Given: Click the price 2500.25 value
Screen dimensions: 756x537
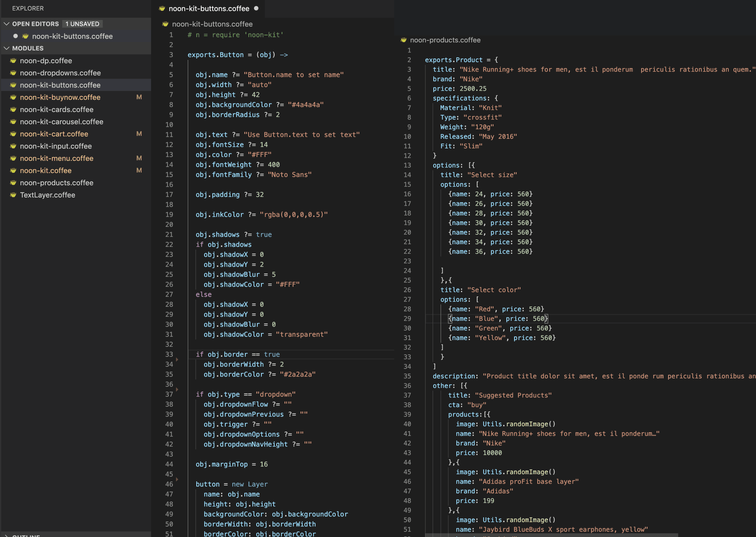Looking at the screenshot, I should 473,89.
